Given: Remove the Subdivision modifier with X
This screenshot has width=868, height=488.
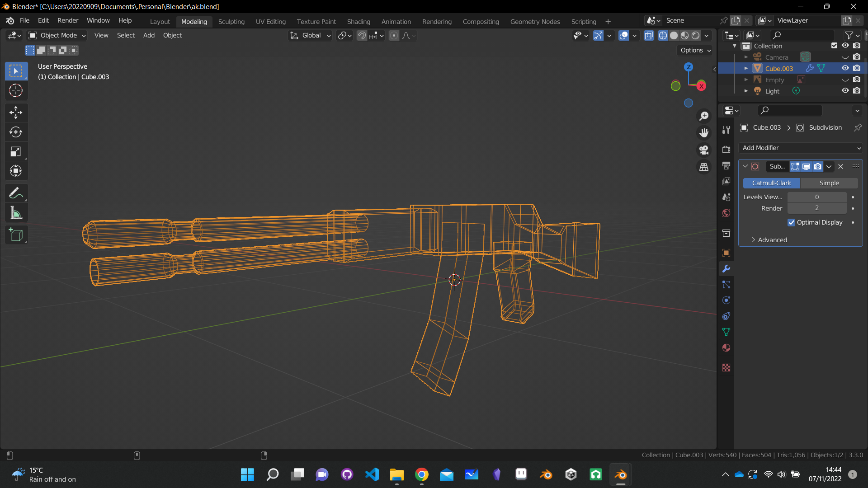Looking at the screenshot, I should point(841,166).
